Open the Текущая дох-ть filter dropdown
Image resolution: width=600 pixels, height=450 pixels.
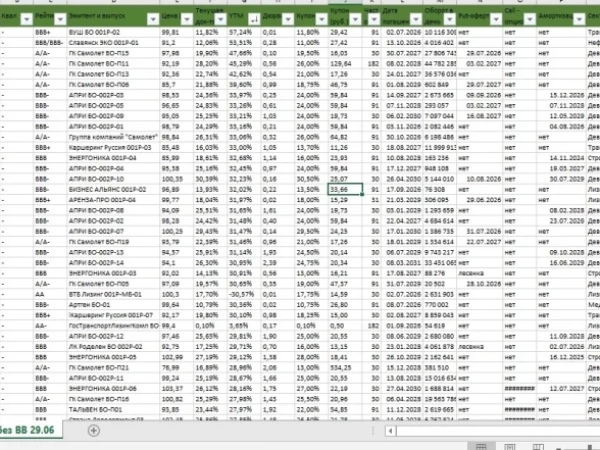tap(220, 19)
